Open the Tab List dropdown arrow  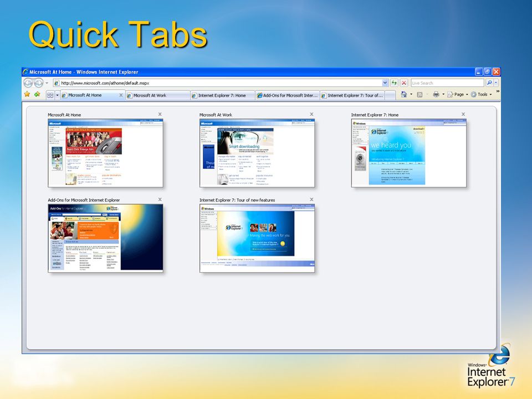pyautogui.click(x=57, y=95)
